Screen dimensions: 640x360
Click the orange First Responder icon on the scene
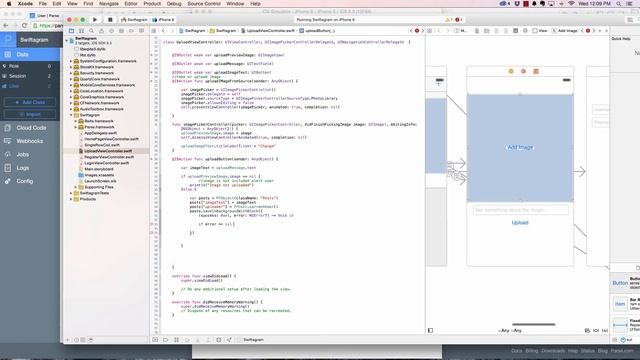(523, 71)
